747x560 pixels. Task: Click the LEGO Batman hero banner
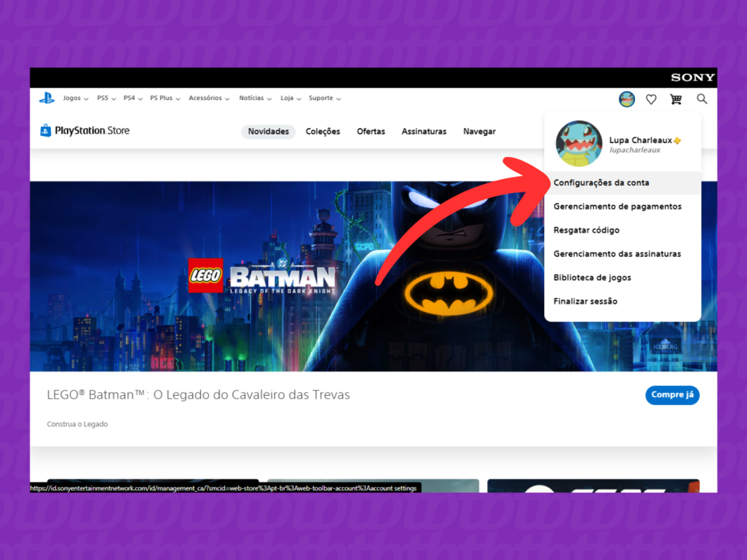click(x=373, y=276)
